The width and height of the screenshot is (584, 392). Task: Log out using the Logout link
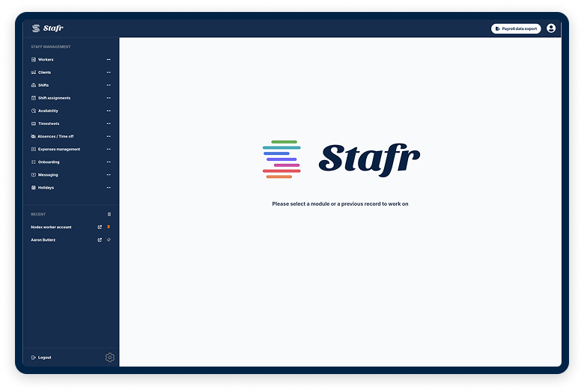pos(44,358)
